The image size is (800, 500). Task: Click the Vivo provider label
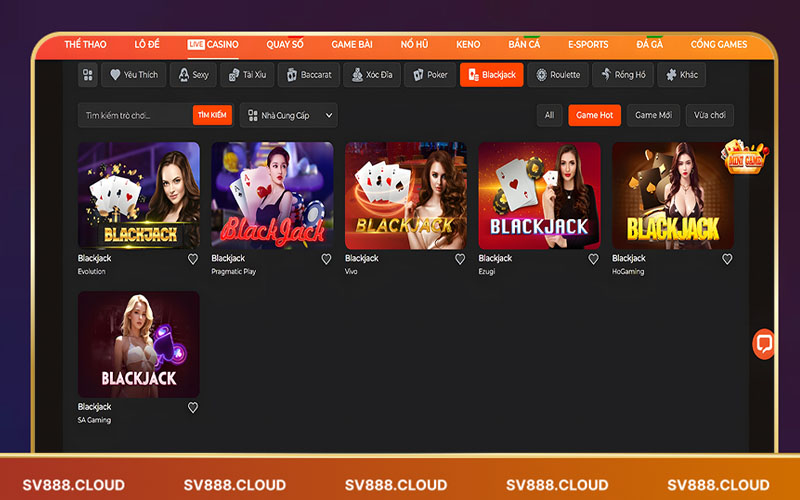tap(351, 271)
